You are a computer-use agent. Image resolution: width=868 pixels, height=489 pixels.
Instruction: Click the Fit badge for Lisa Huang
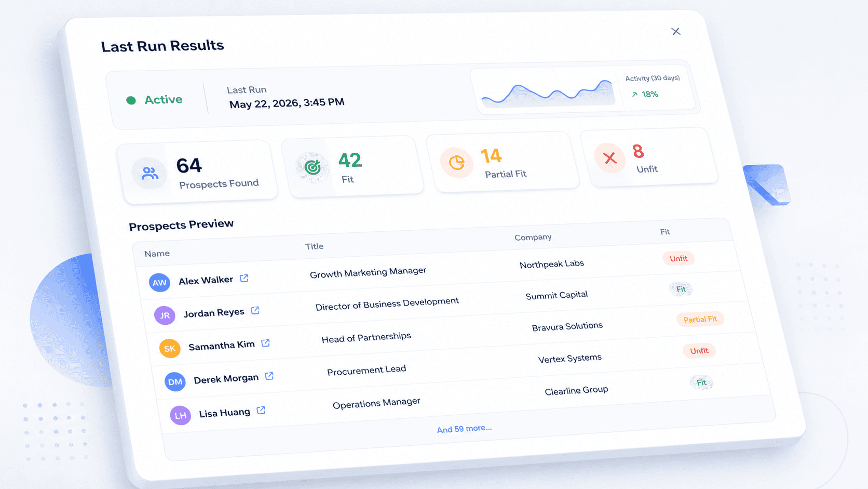(x=701, y=382)
